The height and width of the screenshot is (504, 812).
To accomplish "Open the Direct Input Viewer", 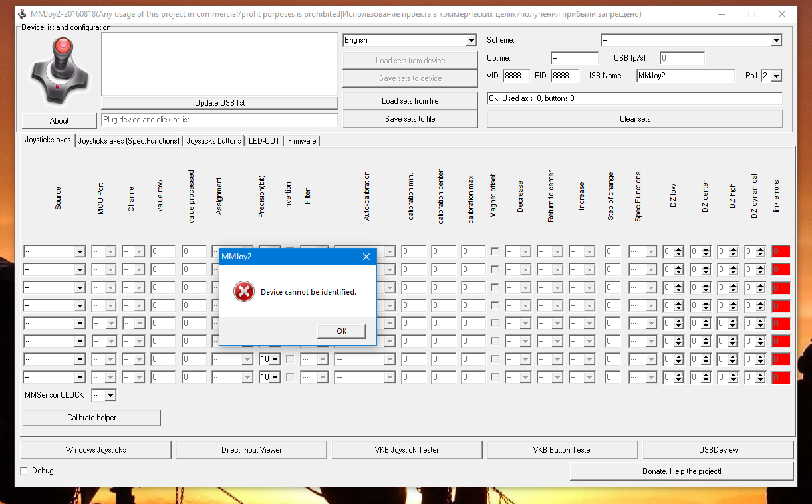I will pyautogui.click(x=251, y=450).
